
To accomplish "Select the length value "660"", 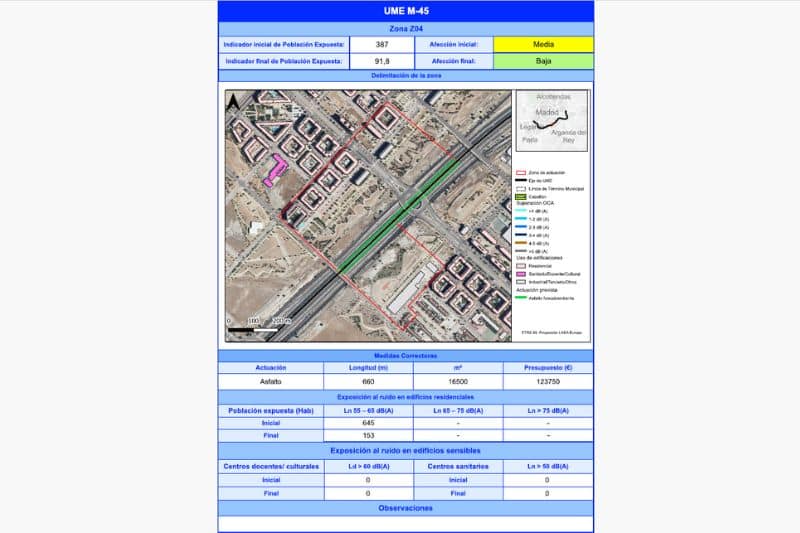I will 368,382.
